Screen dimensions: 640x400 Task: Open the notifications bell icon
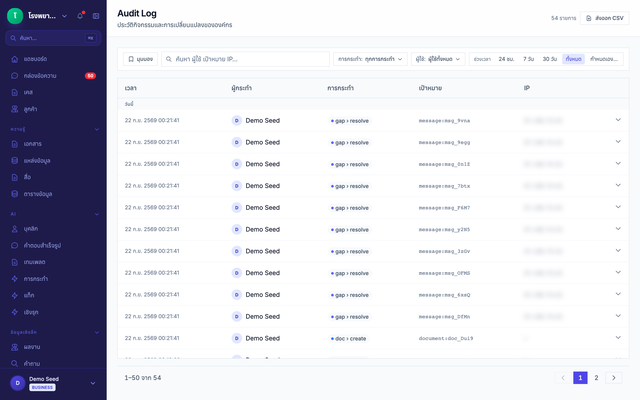pos(80,16)
